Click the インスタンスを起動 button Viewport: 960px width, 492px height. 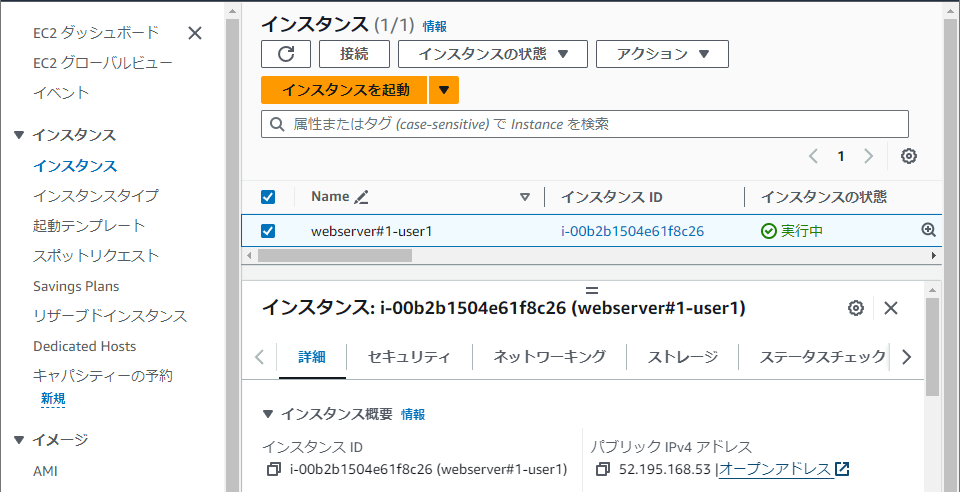tap(345, 90)
